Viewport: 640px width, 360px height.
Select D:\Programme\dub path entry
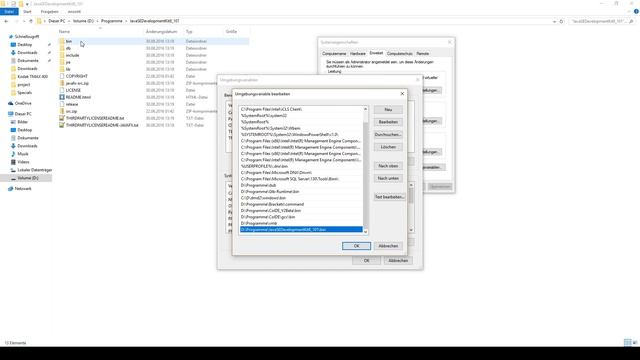pyautogui.click(x=301, y=185)
